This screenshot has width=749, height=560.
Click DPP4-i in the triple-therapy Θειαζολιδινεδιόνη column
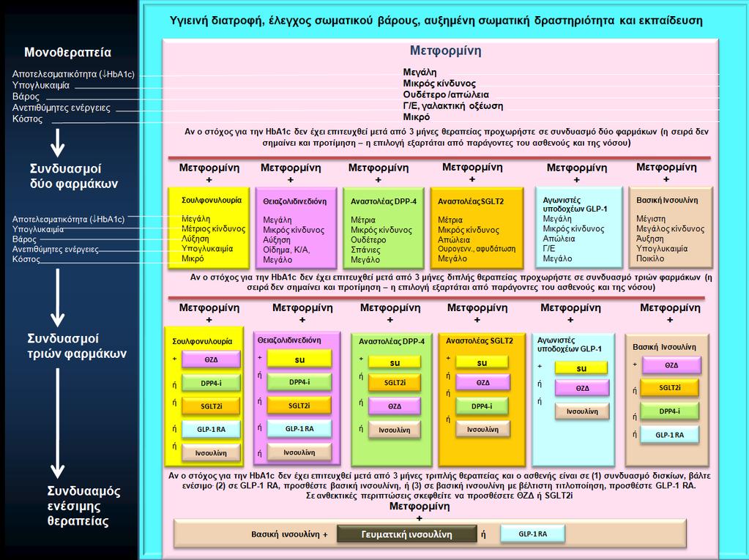click(299, 382)
